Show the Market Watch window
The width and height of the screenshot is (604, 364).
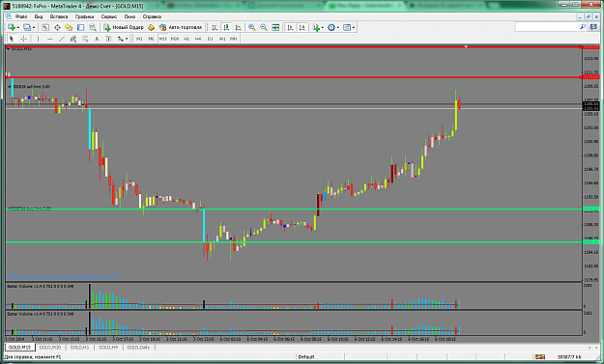click(x=45, y=27)
